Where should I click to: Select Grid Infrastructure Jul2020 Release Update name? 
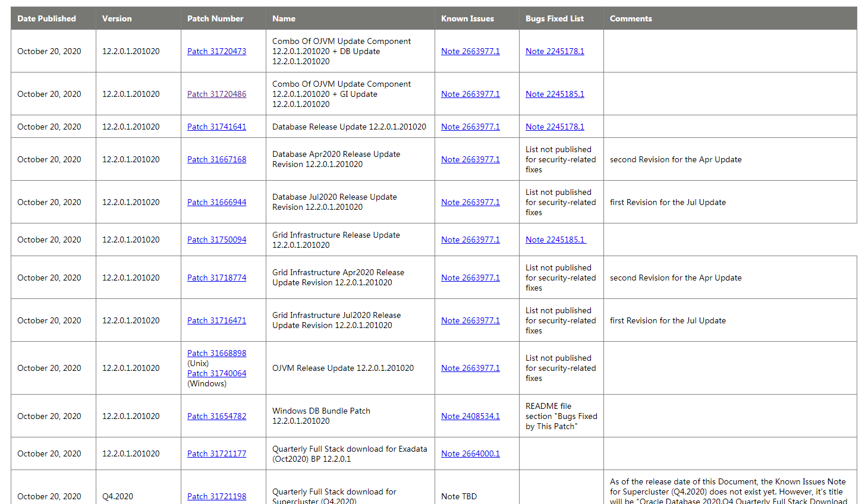click(x=336, y=320)
